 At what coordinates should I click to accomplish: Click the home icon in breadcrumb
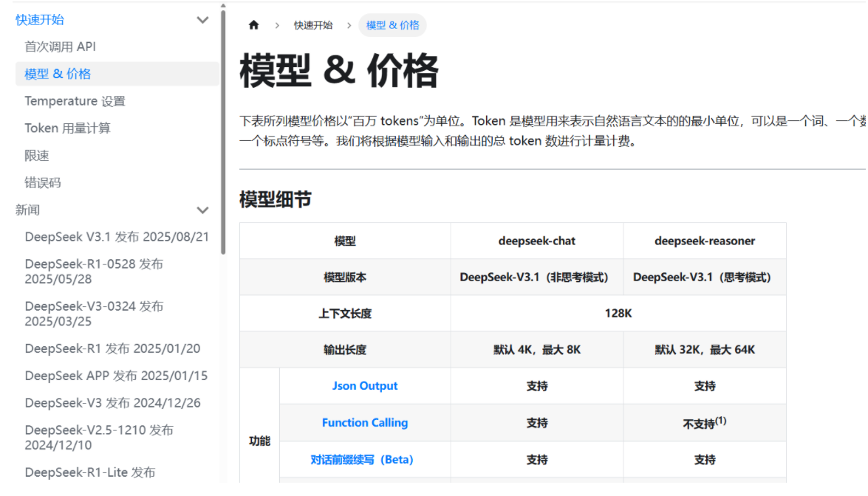[254, 25]
